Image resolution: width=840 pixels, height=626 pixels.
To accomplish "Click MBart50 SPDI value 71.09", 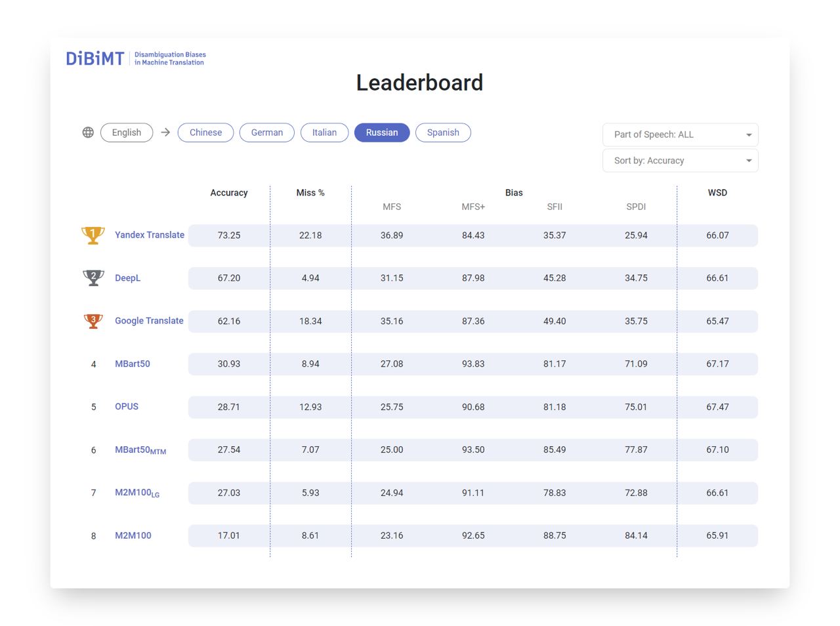I will (636, 364).
